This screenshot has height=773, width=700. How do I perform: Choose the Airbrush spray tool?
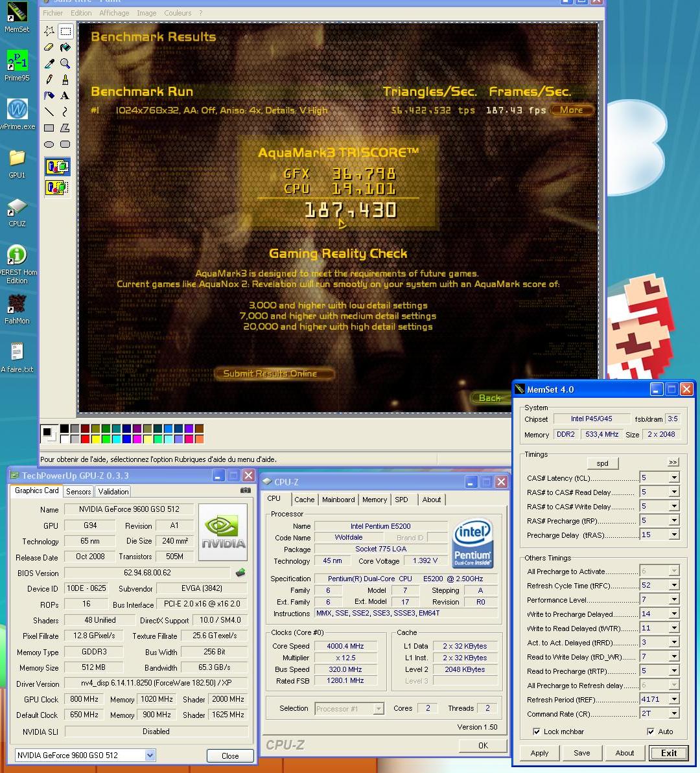tap(49, 96)
